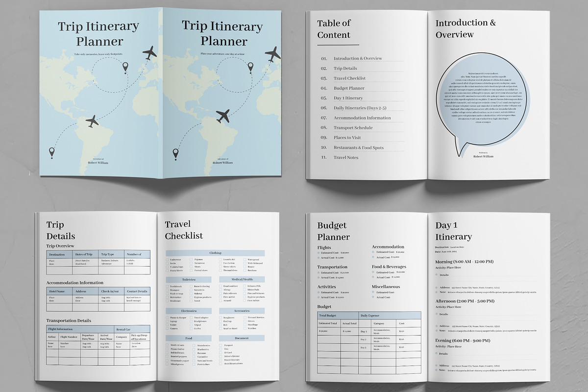Click the 'Rental Car' header cell
The height and width of the screenshot is (392, 588).
pos(132,329)
